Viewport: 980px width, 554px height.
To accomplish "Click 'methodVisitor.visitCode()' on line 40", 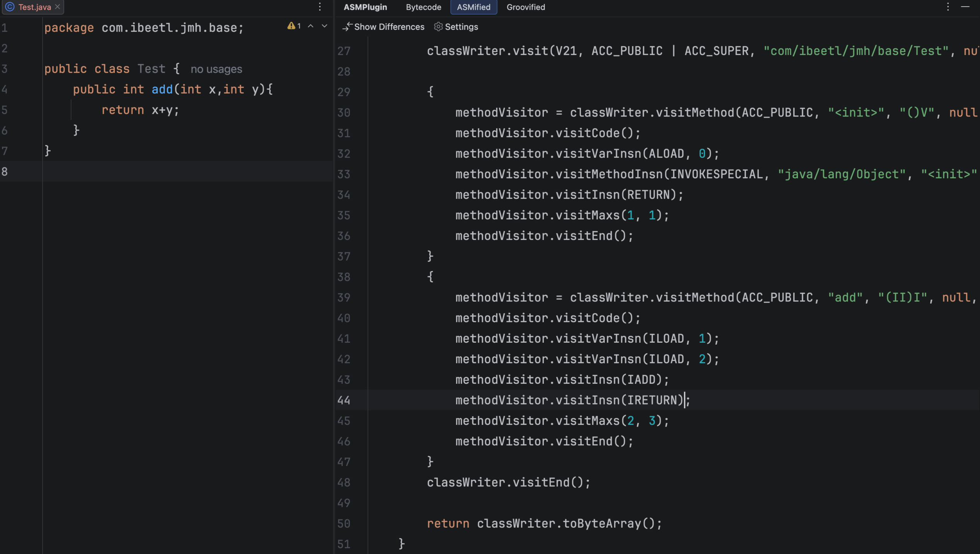I will (x=544, y=318).
